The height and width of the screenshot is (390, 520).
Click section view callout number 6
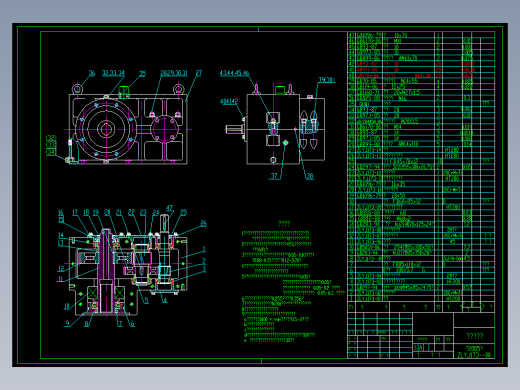click(132, 324)
